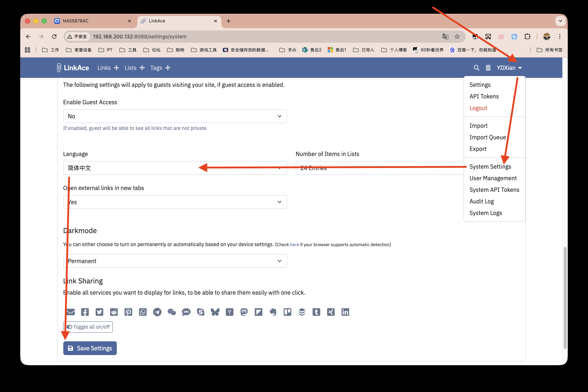Expand the Enable Guest Access dropdown
The height and width of the screenshot is (392, 588).
(x=175, y=116)
